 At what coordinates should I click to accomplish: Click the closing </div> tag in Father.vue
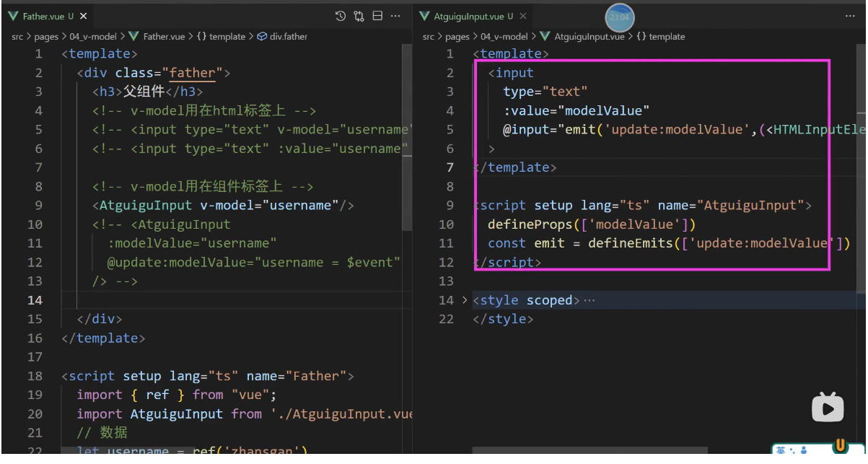click(x=100, y=319)
